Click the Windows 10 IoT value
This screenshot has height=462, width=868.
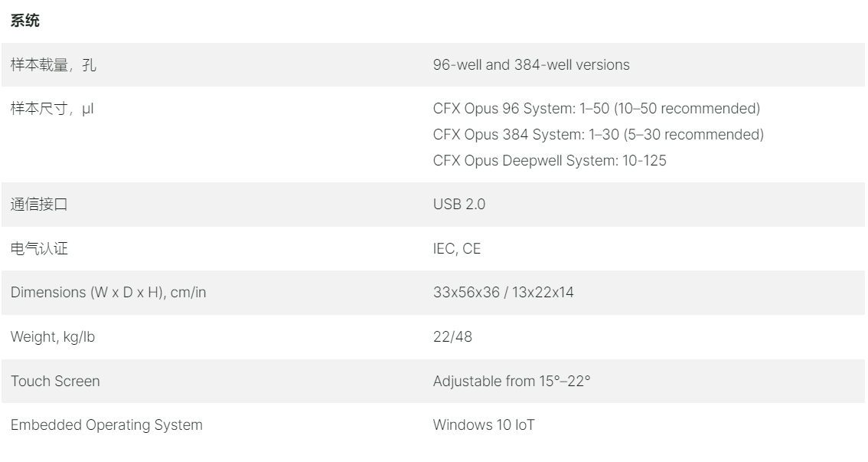483,425
